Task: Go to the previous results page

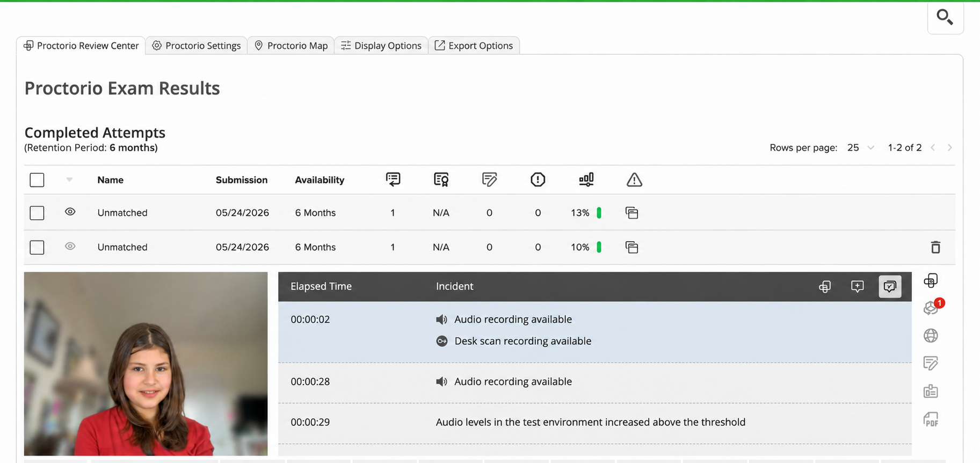Action: tap(933, 148)
